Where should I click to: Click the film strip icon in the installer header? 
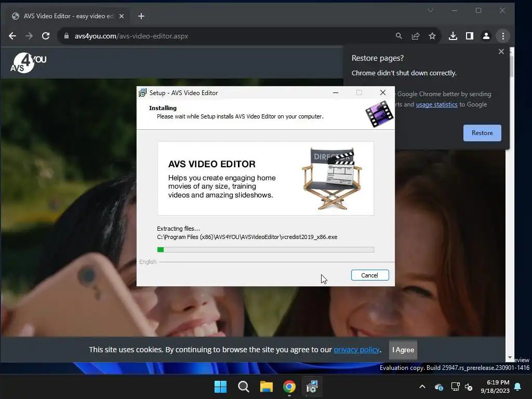click(379, 114)
